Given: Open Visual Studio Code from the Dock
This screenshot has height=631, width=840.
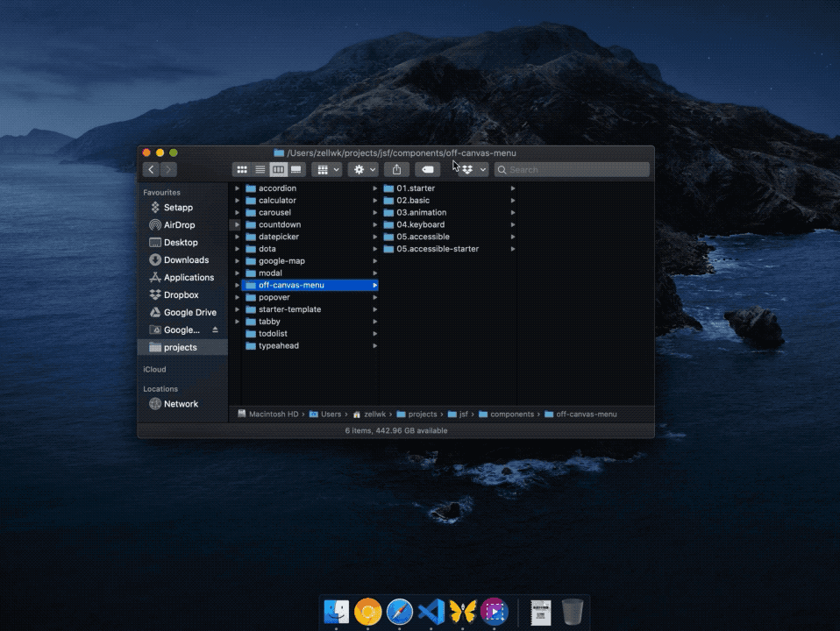Looking at the screenshot, I should (x=431, y=611).
